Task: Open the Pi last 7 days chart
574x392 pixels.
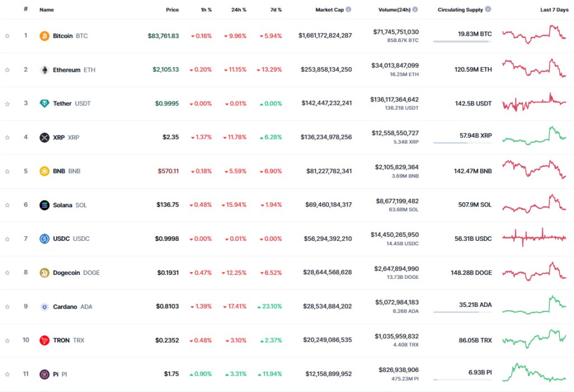Action: point(534,372)
